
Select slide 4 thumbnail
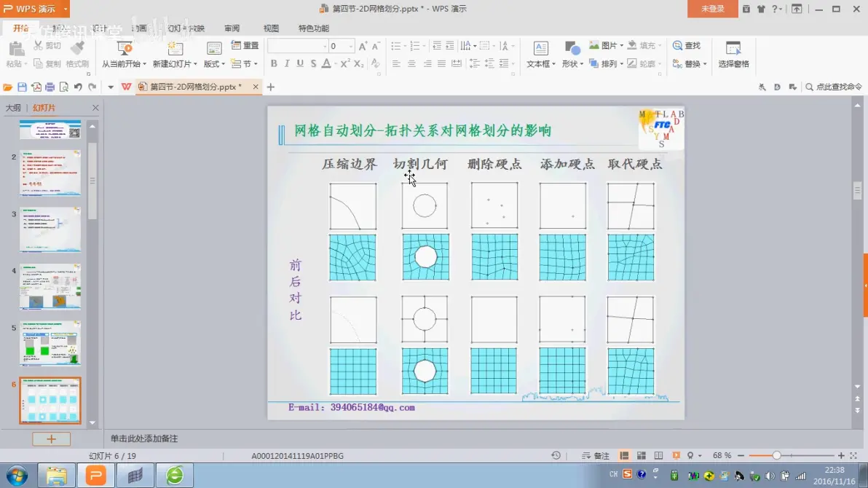[x=50, y=286]
